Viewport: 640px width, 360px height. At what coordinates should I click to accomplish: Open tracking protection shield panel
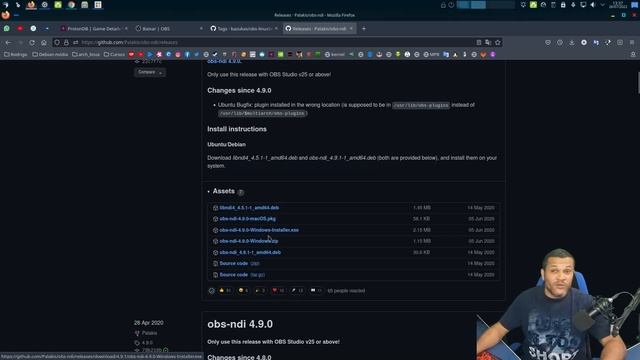(x=57, y=42)
